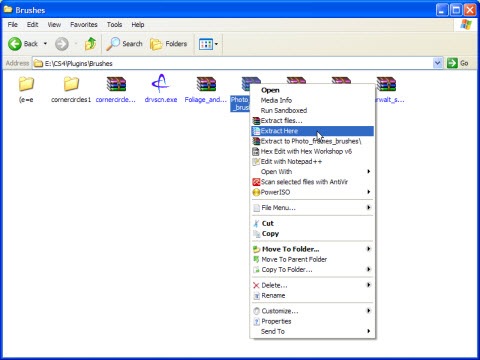Open the Views icon button
The width and height of the screenshot is (480, 360).
(x=206, y=44)
